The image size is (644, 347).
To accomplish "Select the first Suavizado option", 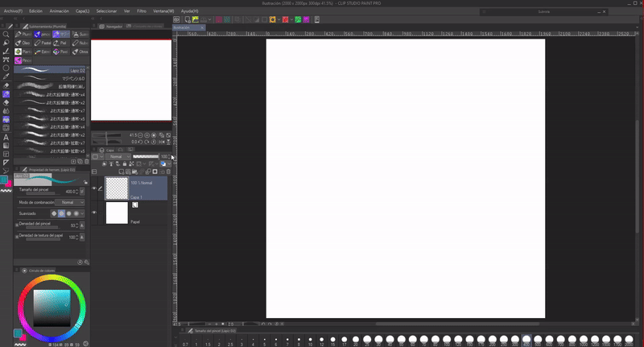I will pos(54,213).
